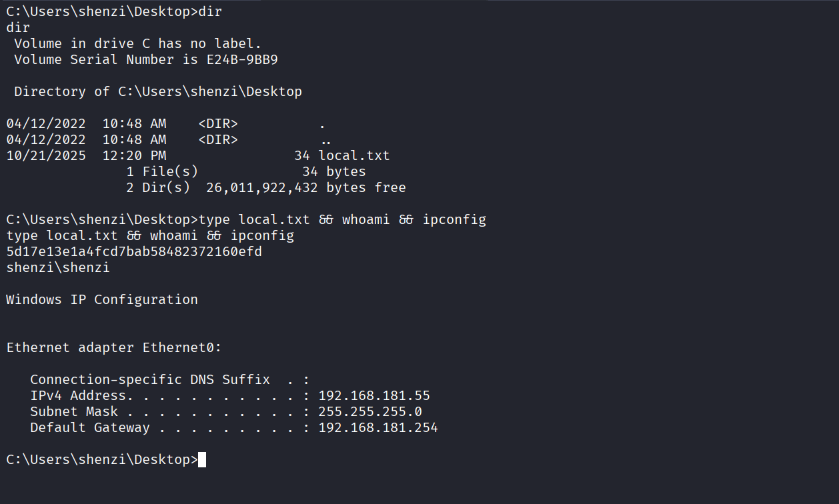The image size is (839, 504).
Task: Click the 'dir' command on the top prompt line
Action: [210, 11]
